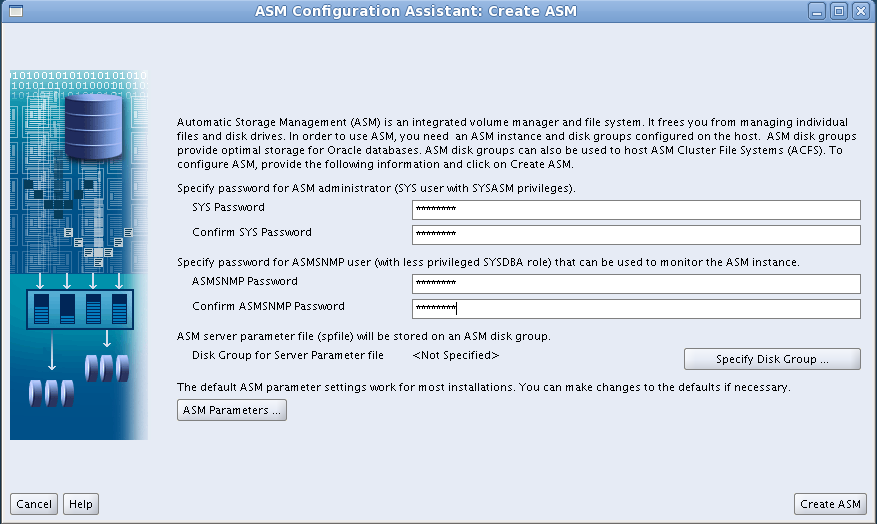Open Help for the ASM assistant
The height and width of the screenshot is (524, 877).
pos(81,504)
